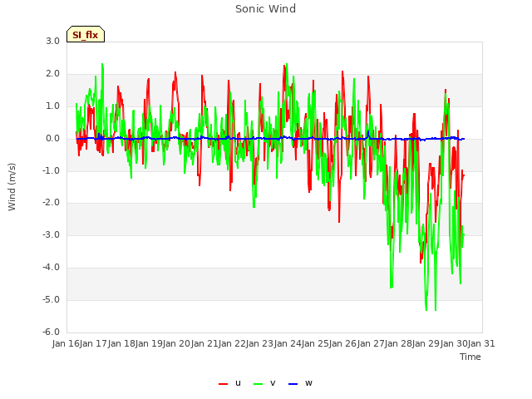Click the Jan 25 tick label
The image size is (532, 399).
pos(315,343)
